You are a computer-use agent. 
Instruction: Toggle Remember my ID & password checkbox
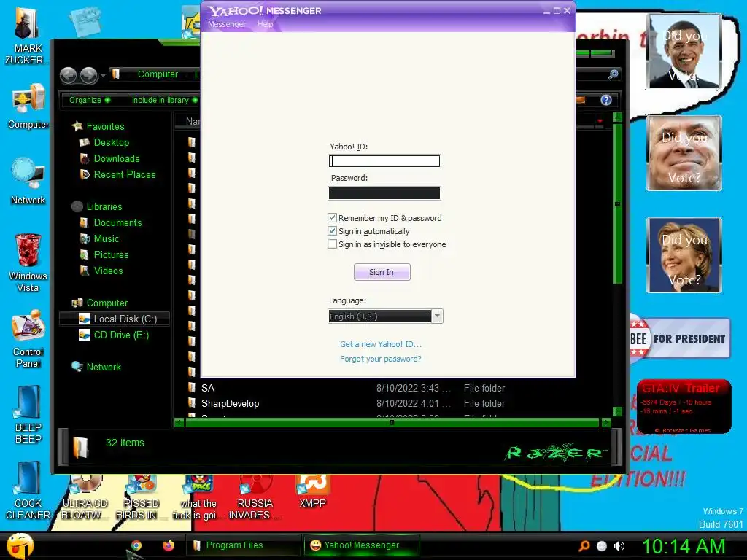[x=332, y=217]
